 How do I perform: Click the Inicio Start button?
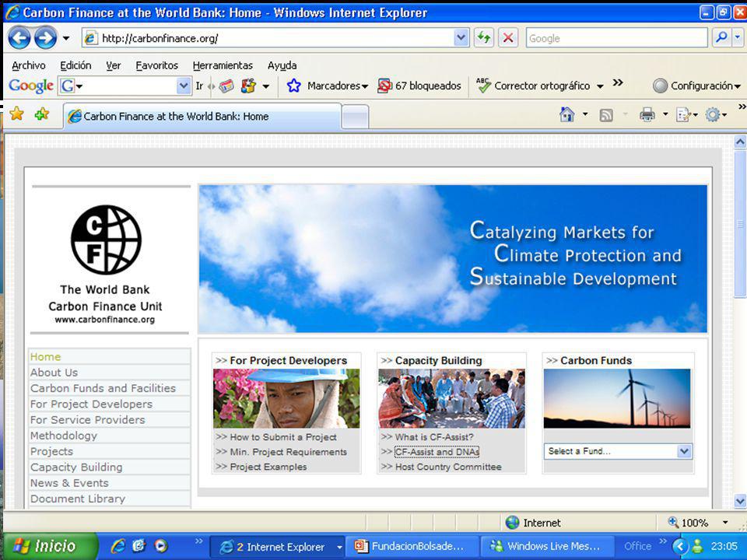[50, 546]
